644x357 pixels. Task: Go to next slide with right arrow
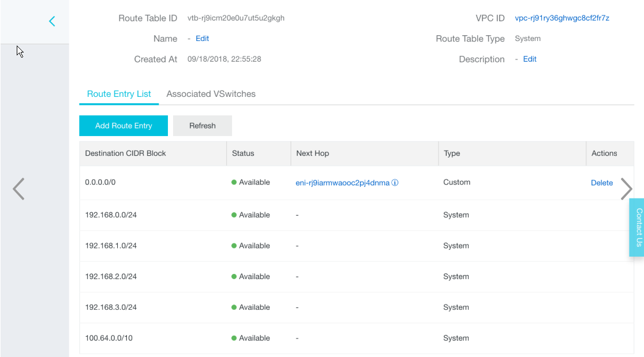[x=626, y=189]
